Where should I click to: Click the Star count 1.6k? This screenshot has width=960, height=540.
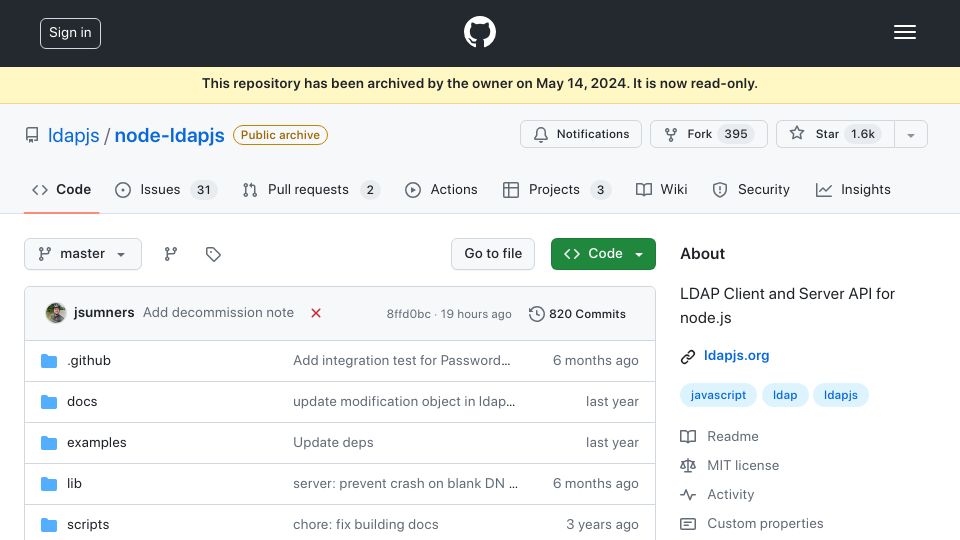coord(863,134)
